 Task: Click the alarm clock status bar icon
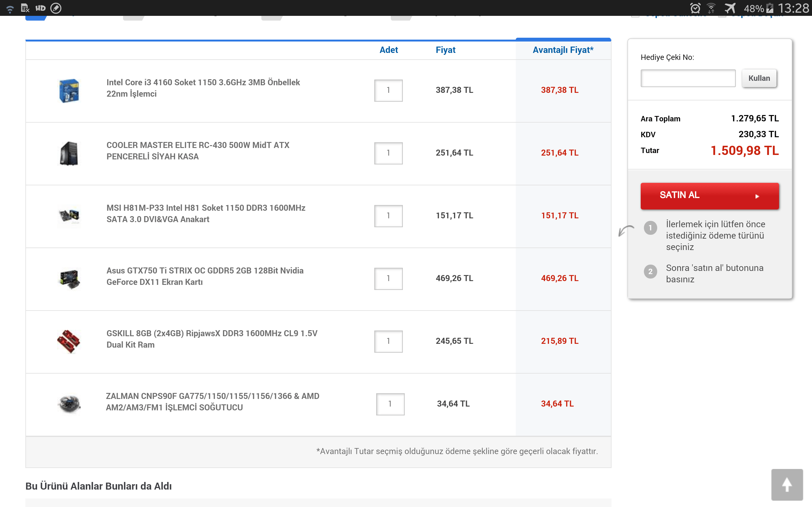[695, 8]
